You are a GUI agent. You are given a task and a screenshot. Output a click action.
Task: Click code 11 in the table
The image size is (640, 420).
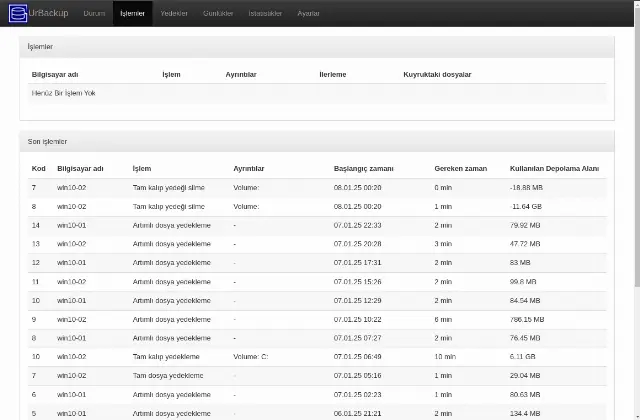click(x=36, y=282)
